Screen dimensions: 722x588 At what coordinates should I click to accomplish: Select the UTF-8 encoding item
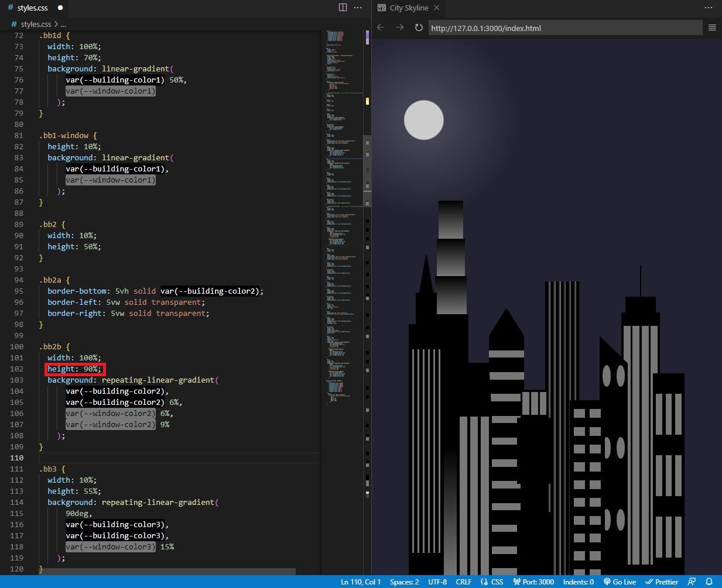tap(437, 582)
